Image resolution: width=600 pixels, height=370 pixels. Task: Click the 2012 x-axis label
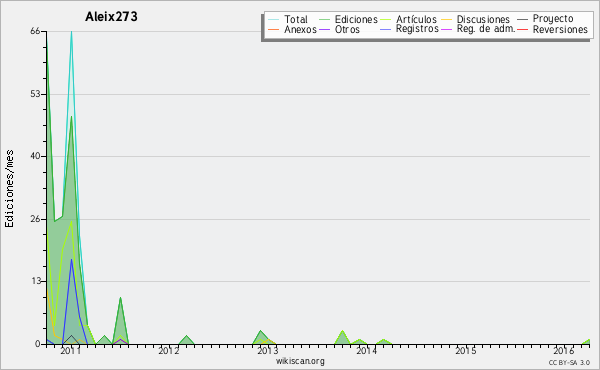click(169, 350)
